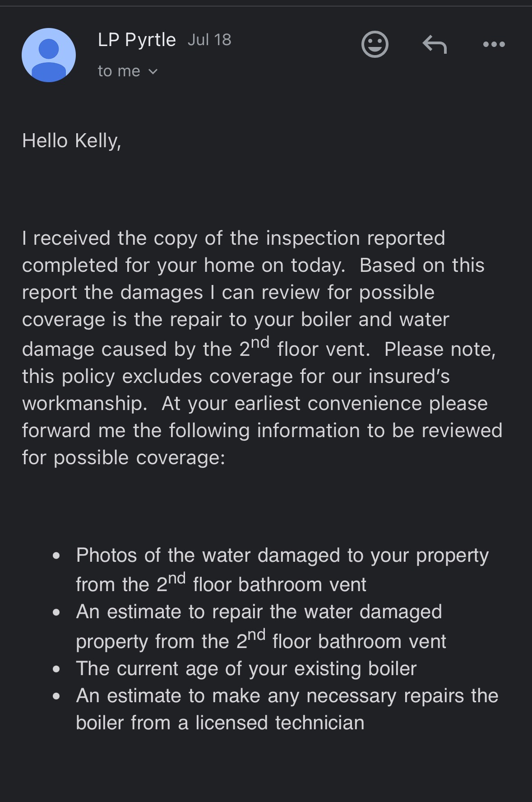
Task: Click the line ending "for possible coverage:"
Action: pyautogui.click(x=124, y=457)
